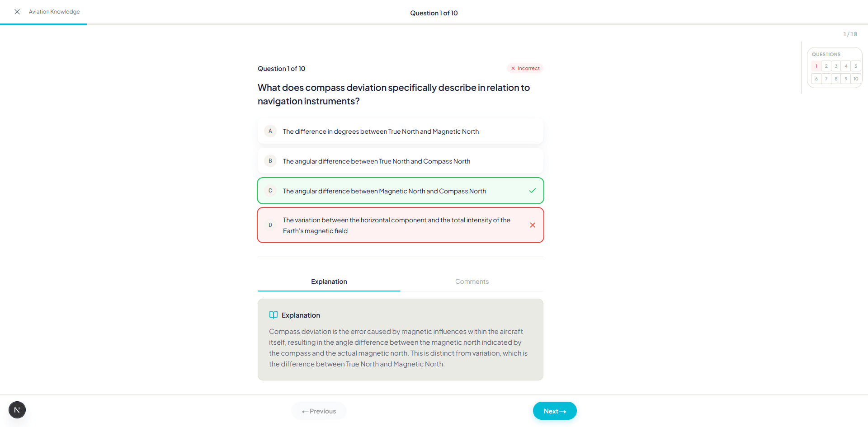Click the red cross on option D
Screen dimensions: 868x427
pyautogui.click(x=533, y=225)
